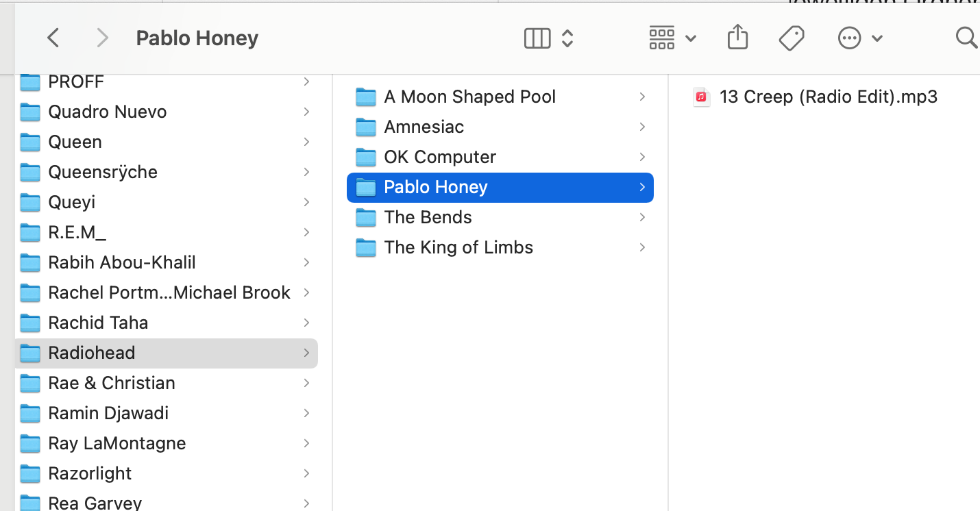The height and width of the screenshot is (511, 980).
Task: Select the Rachid Taha folder
Action: [x=98, y=323]
